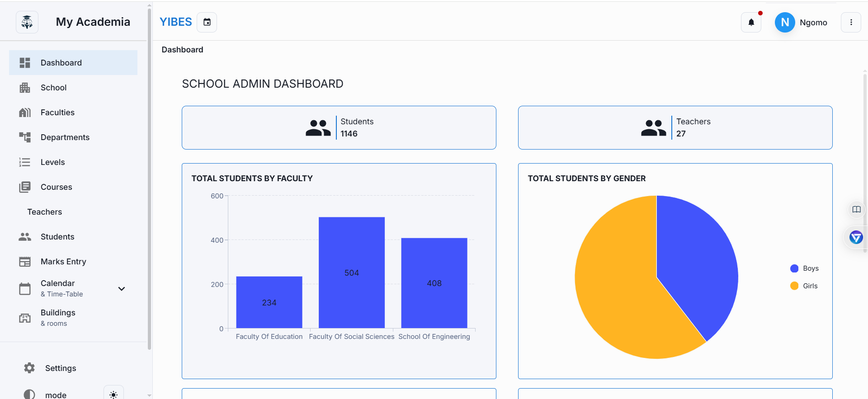
Task: Open the Students count card
Action: point(339,127)
